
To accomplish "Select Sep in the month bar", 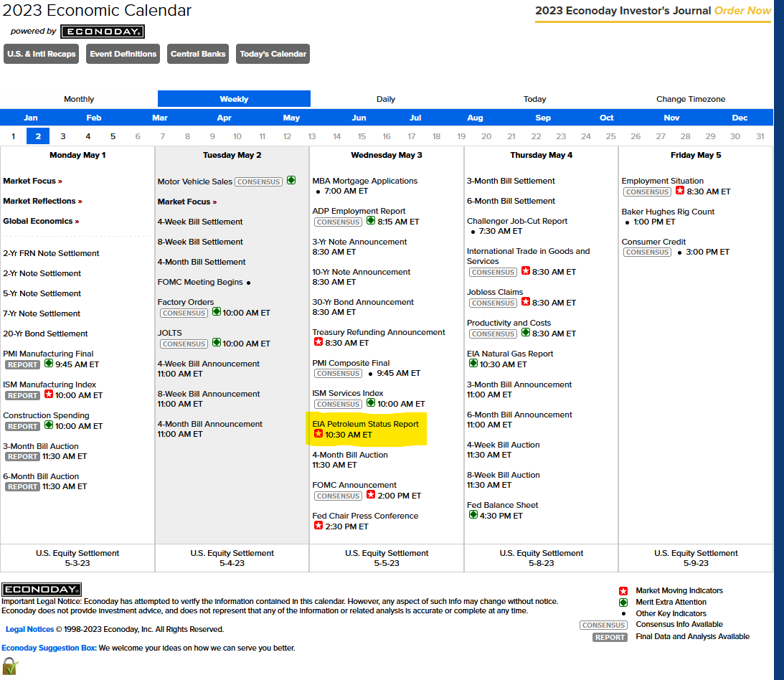I will pyautogui.click(x=543, y=118).
